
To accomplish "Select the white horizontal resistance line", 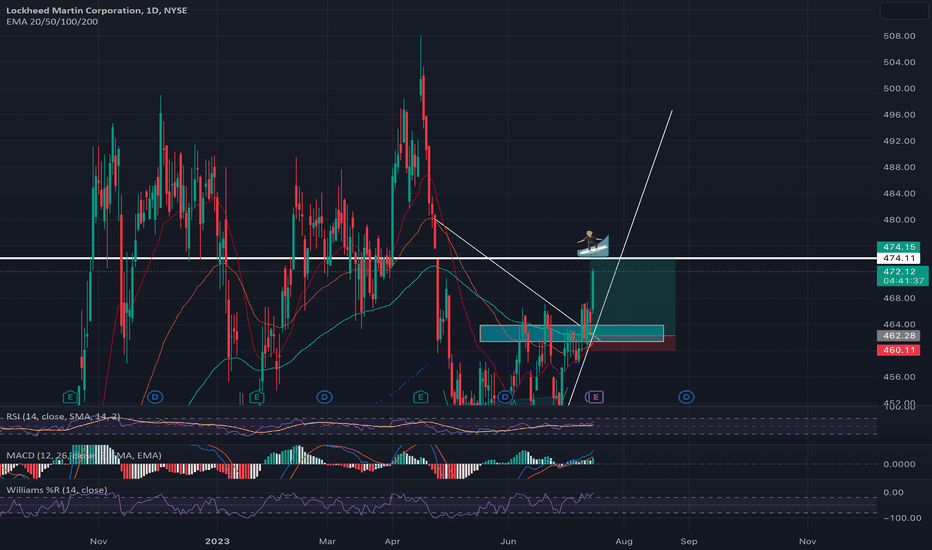I will [x=438, y=258].
